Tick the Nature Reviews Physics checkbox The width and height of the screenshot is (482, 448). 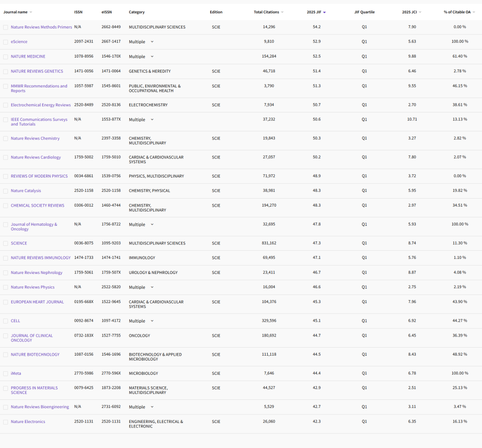tap(5, 288)
